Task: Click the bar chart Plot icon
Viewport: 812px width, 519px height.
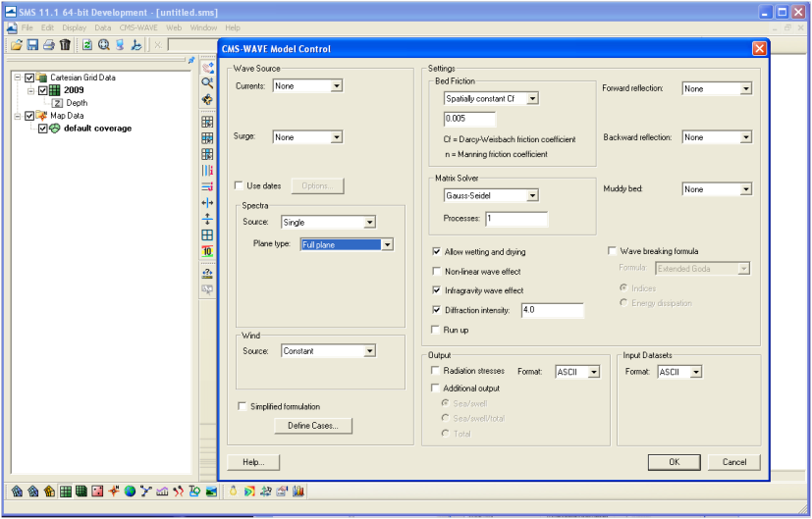Action: [x=298, y=492]
